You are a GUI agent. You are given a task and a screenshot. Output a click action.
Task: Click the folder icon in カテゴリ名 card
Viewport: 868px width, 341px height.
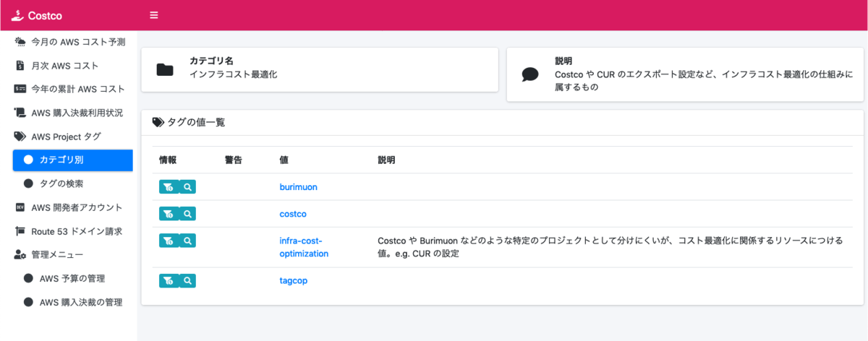[x=165, y=70]
